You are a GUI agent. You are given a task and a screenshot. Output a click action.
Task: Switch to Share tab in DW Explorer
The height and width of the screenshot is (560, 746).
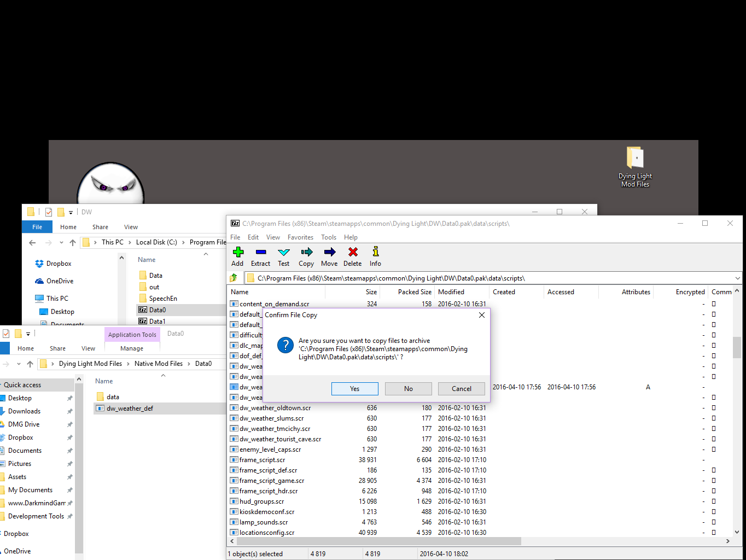100,227
